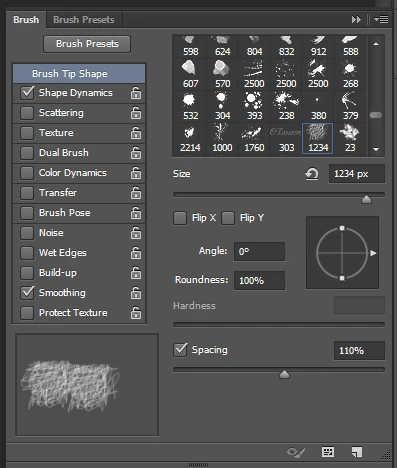The image size is (397, 468).
Task: Select the 23 brush tip
Action: point(350,138)
